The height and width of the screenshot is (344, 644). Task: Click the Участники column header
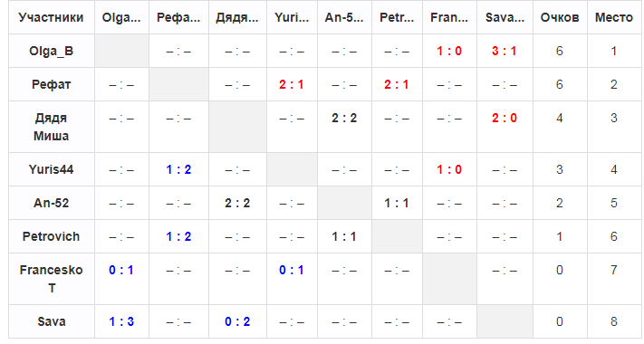tap(51, 17)
